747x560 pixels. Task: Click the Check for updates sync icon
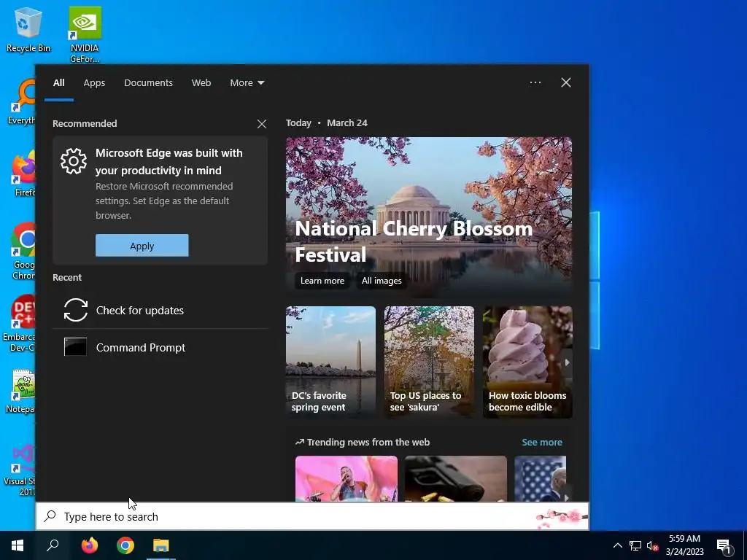click(76, 310)
